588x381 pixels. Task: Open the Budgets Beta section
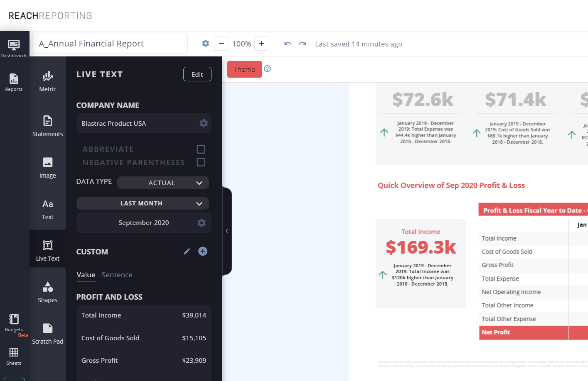(x=14, y=323)
